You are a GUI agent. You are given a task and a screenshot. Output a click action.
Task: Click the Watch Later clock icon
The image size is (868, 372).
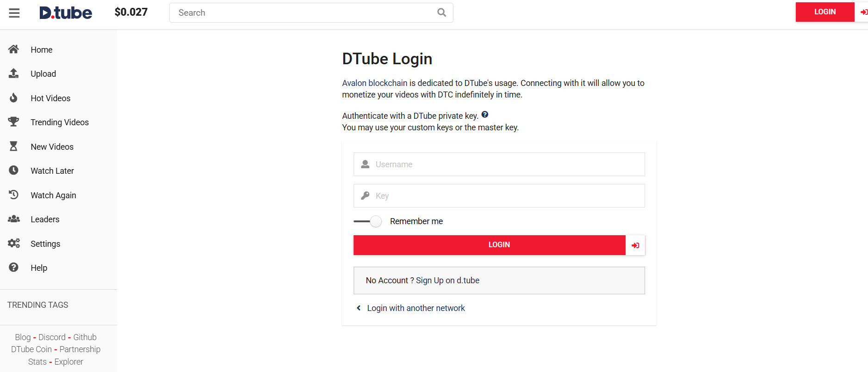coord(13,170)
